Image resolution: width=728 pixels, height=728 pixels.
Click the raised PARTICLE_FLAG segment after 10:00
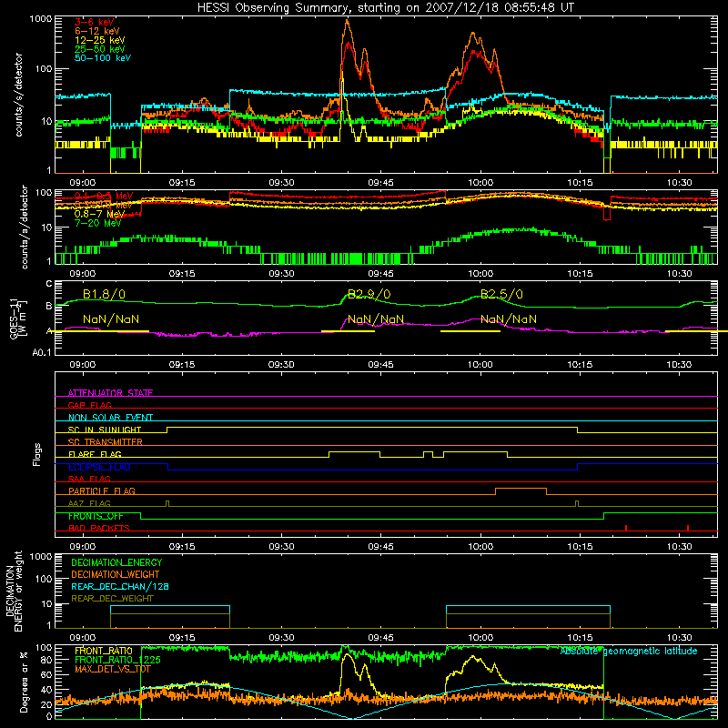click(x=521, y=489)
